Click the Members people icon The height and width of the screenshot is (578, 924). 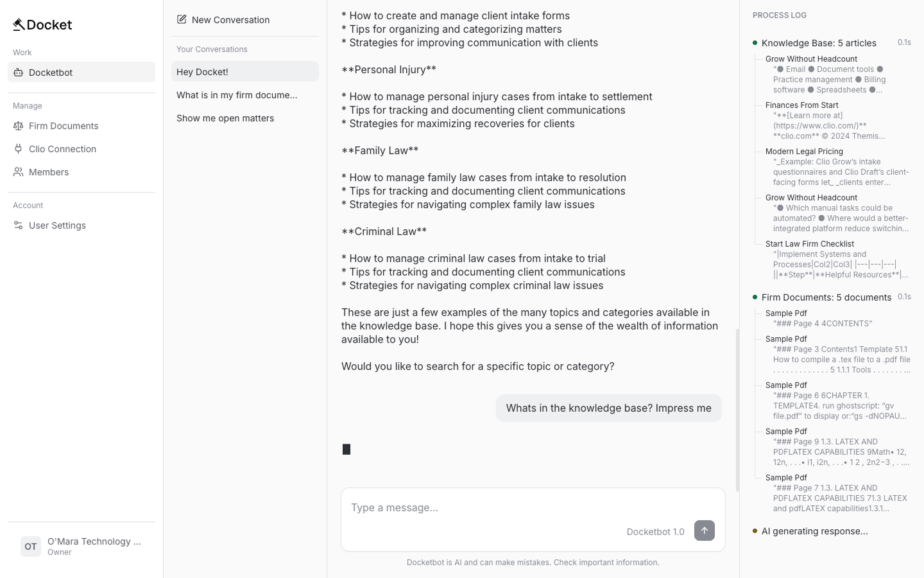coord(19,172)
